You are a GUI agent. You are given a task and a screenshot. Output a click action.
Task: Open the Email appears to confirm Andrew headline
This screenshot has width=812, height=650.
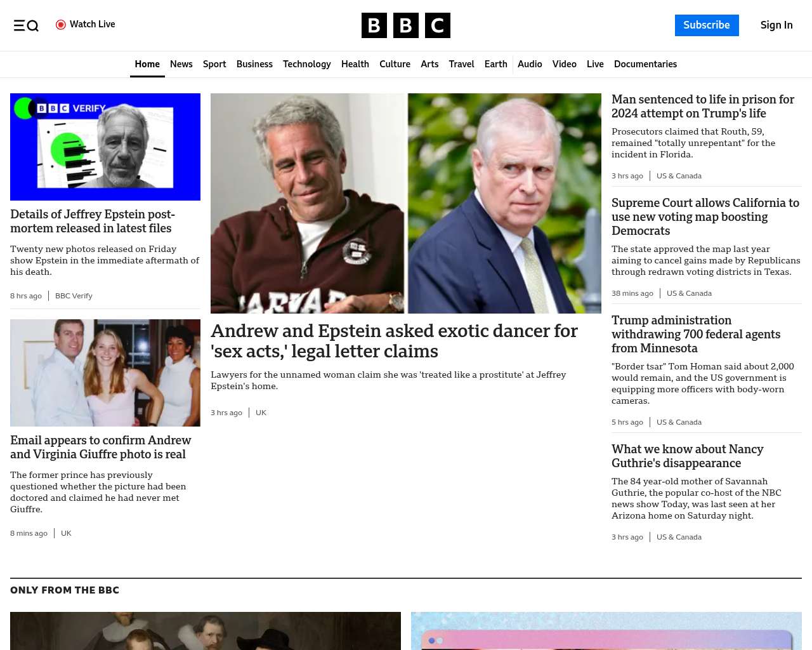click(x=100, y=447)
